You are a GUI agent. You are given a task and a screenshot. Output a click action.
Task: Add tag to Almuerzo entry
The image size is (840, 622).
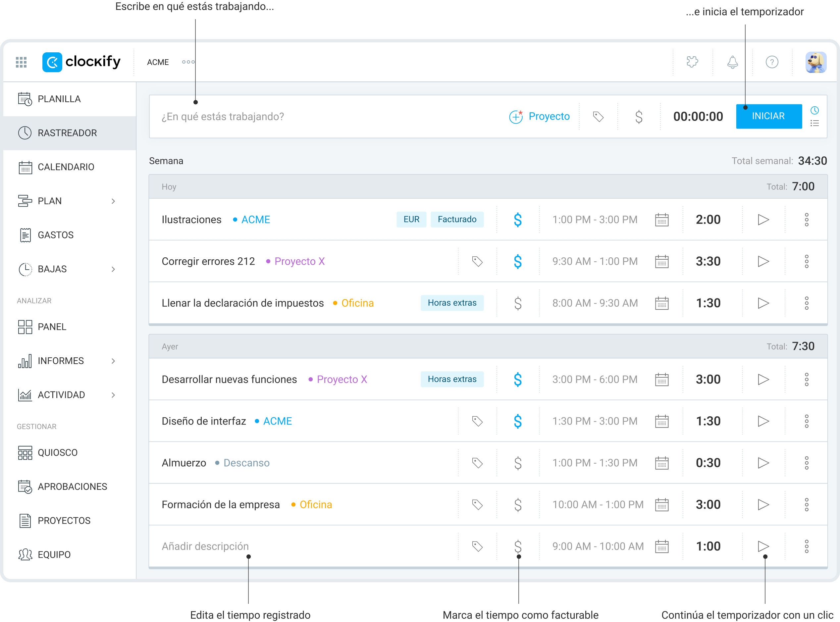(477, 463)
